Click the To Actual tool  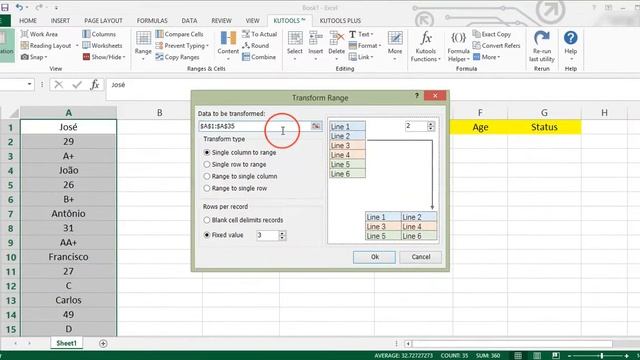pos(260,34)
